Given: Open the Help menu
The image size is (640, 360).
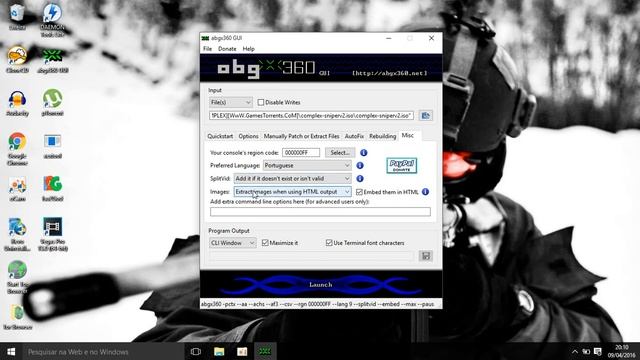Looking at the screenshot, I should [249, 49].
